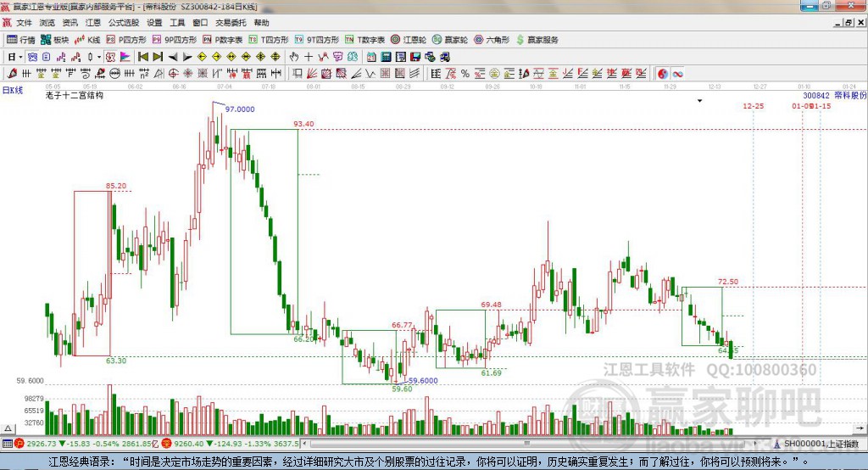Click the 97.0000 high price label
This screenshot has width=868, height=470.
(240, 109)
